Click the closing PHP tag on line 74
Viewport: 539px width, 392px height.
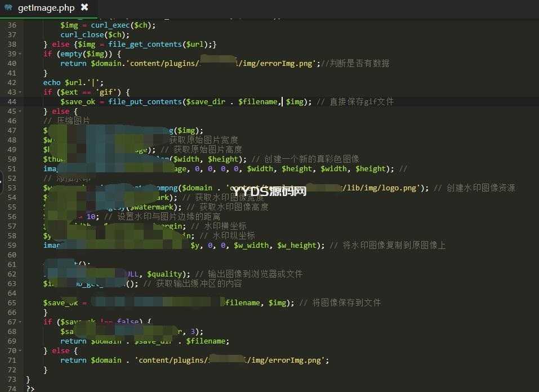(x=30, y=389)
